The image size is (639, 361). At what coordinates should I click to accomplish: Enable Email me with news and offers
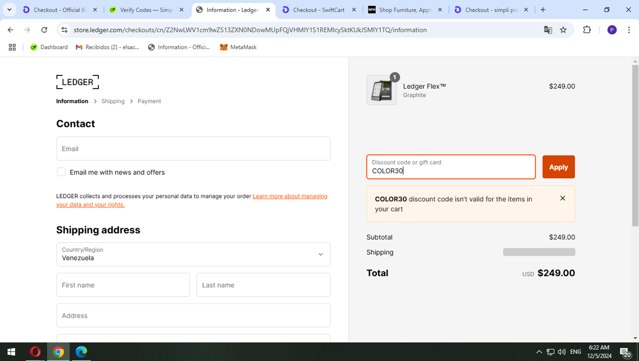(61, 172)
